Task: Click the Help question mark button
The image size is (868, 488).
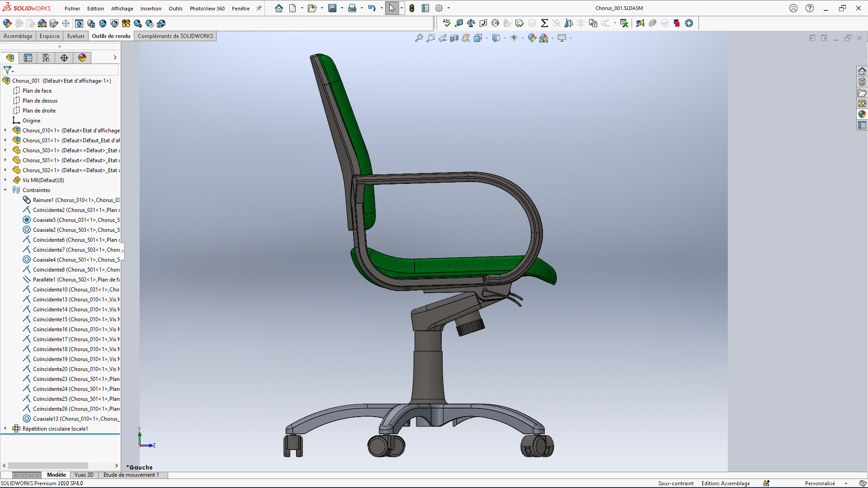Action: (810, 8)
